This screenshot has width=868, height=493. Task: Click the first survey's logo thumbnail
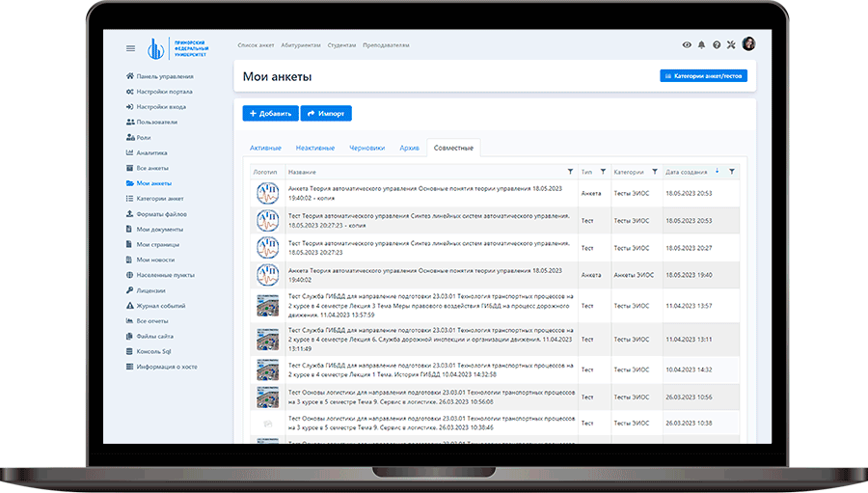[267, 193]
